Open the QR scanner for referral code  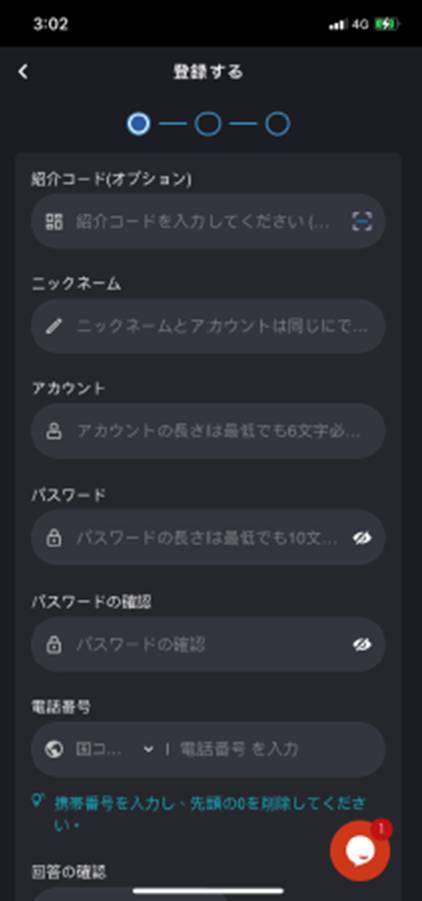pos(362,221)
